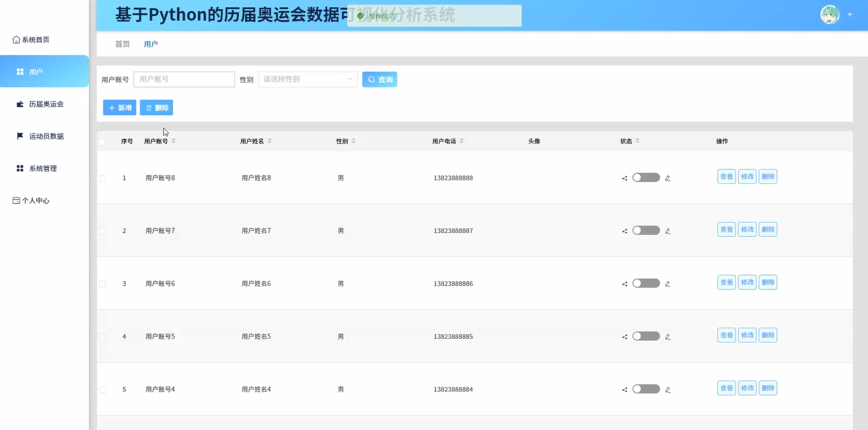Open 个人中心 in the sidebar
Image resolution: width=868 pixels, height=430 pixels.
pyautogui.click(x=44, y=201)
